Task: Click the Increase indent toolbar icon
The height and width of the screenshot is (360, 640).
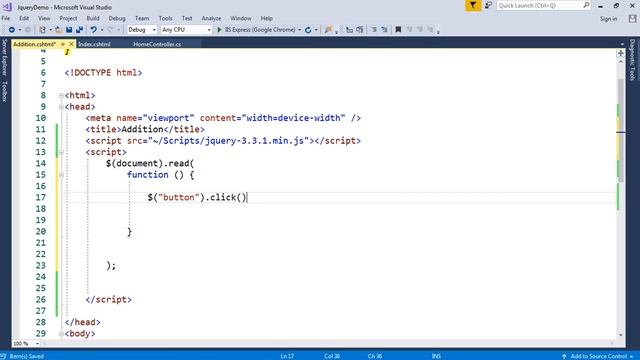Action: point(384,30)
